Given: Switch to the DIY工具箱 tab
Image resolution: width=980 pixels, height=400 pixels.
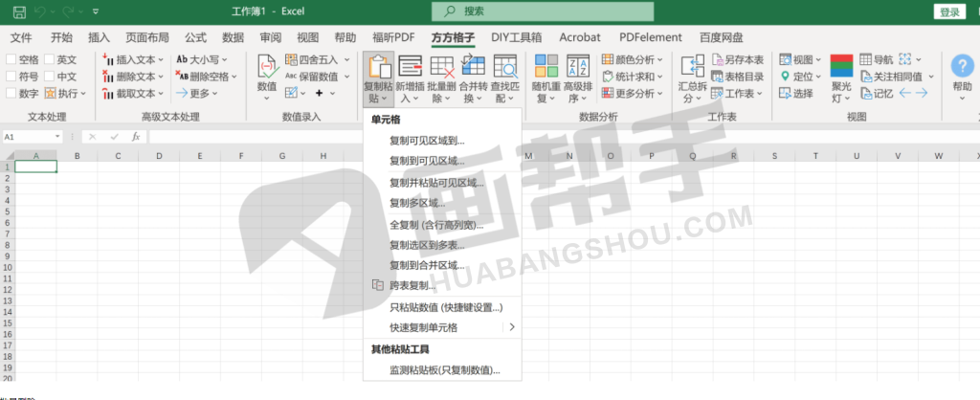Looking at the screenshot, I should 516,37.
